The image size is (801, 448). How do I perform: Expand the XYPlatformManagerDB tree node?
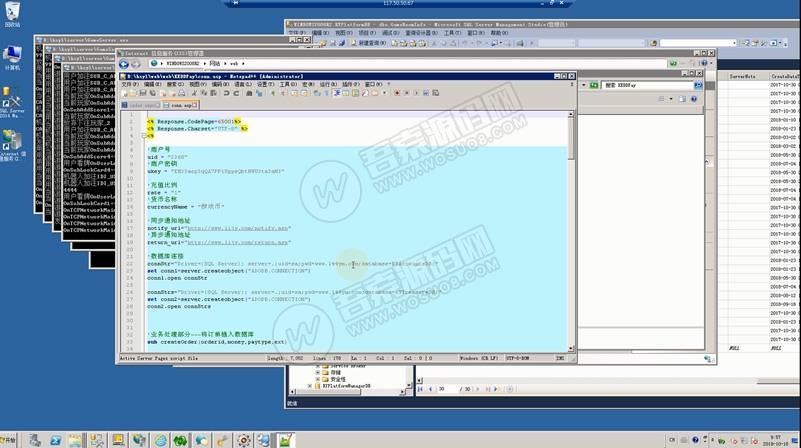[x=310, y=386]
